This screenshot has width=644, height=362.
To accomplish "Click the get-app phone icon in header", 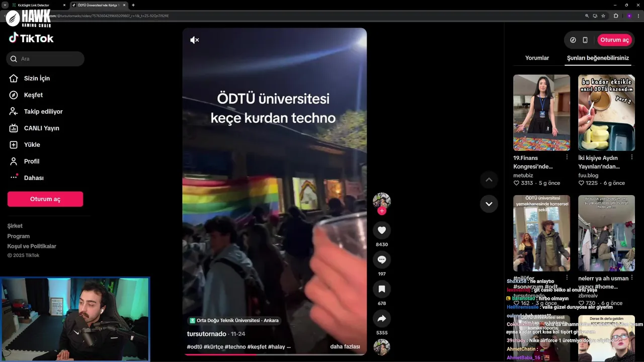I will (585, 40).
